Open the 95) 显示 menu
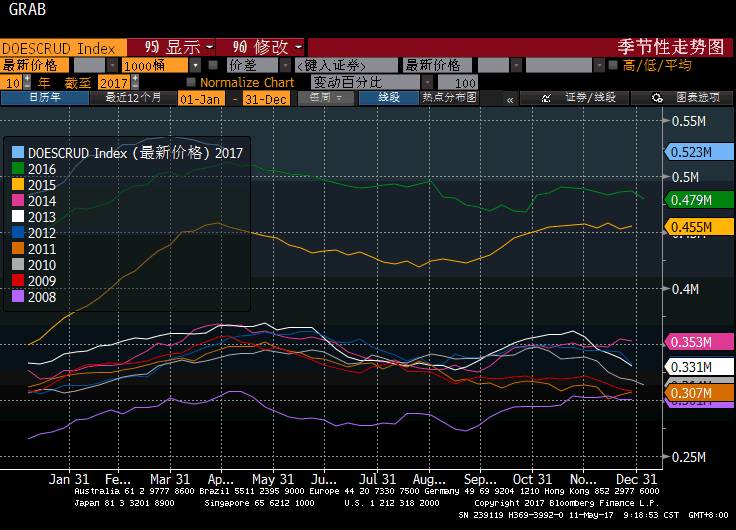 (x=177, y=46)
